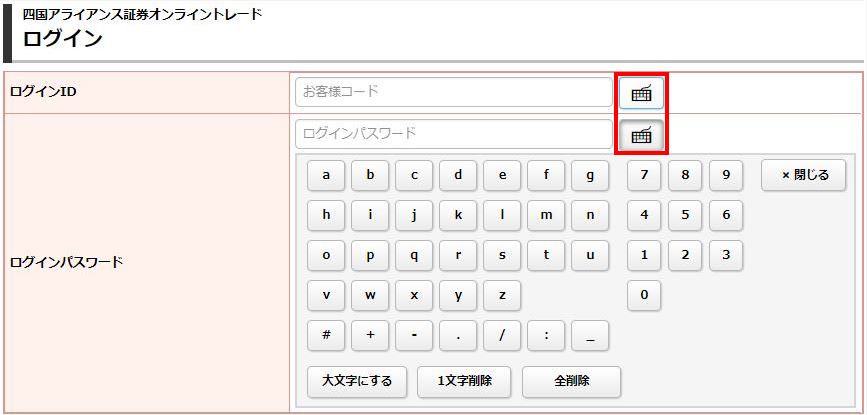Click the '/' slash key

click(502, 335)
